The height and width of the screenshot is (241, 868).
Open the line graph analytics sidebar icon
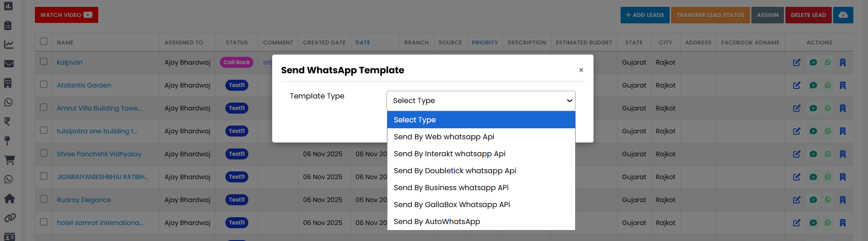tap(9, 44)
